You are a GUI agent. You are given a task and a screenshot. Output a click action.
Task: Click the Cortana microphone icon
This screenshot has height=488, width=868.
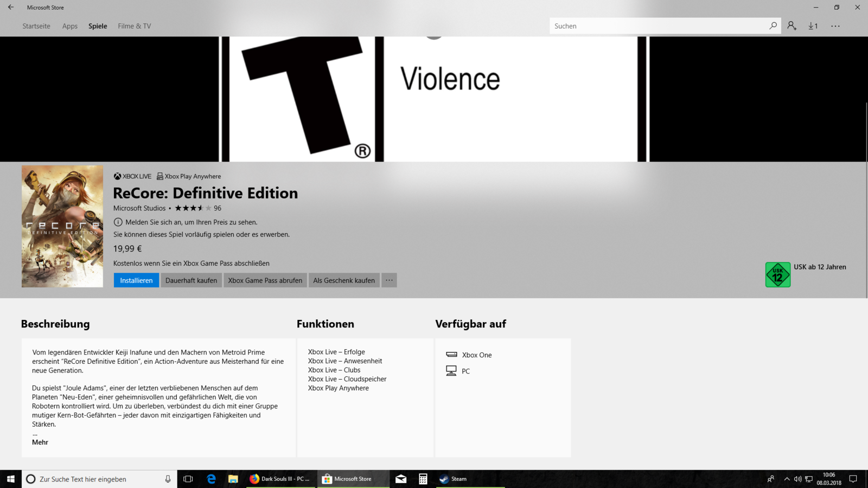(168, 479)
